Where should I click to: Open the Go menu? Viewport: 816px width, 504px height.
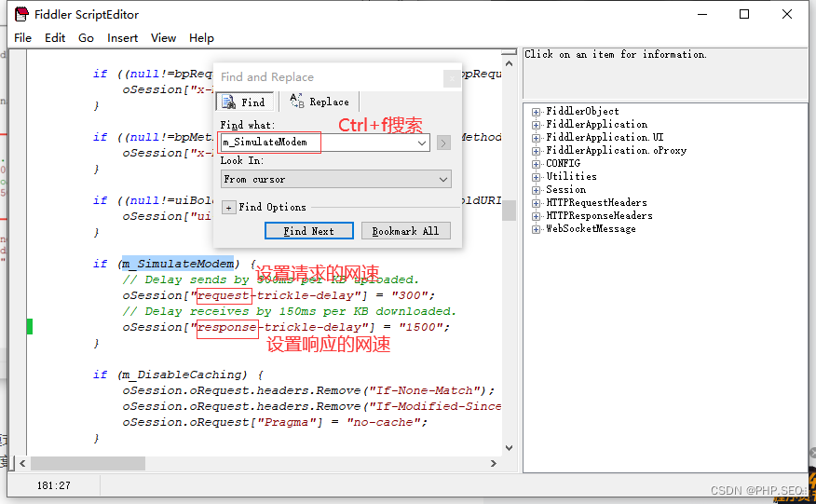86,38
